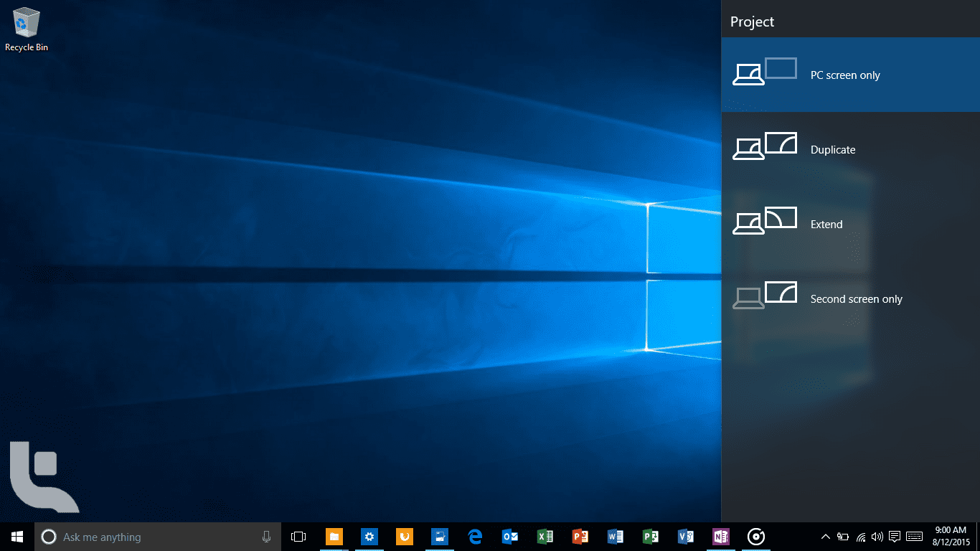Open the orange app beside Settings
The height and width of the screenshot is (551, 980).
pos(405,537)
